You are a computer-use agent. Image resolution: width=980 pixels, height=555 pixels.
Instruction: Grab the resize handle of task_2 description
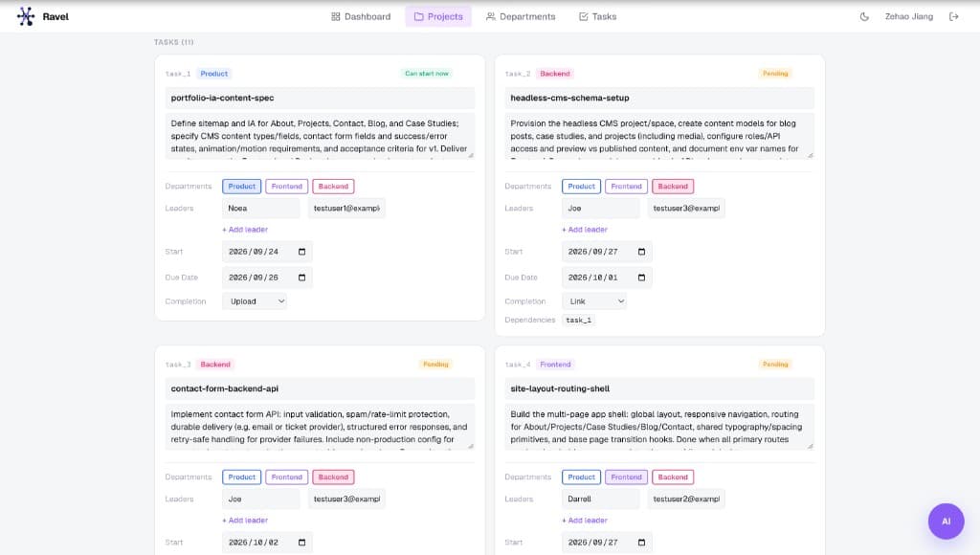click(x=810, y=155)
